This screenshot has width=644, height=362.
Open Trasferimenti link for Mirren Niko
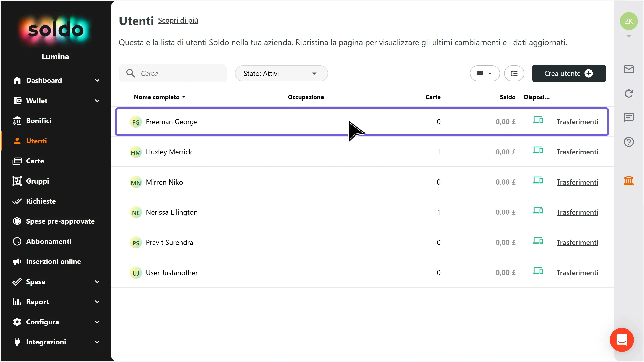click(x=577, y=182)
